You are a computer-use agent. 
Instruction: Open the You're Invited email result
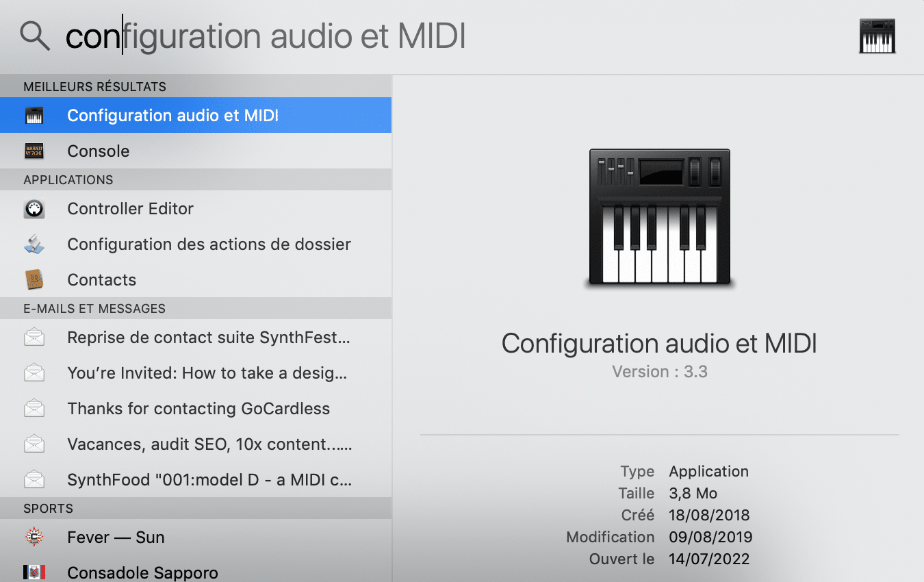[x=196, y=372]
